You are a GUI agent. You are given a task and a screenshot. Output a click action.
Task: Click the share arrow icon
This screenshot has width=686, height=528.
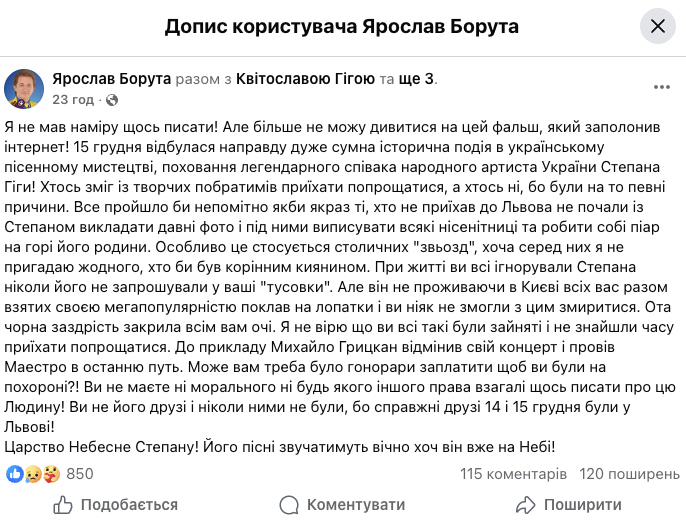525,505
